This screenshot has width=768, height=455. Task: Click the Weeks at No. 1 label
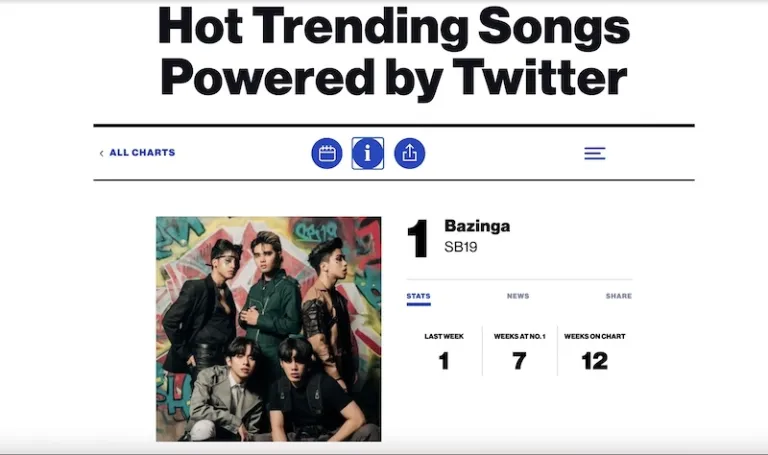click(x=519, y=336)
